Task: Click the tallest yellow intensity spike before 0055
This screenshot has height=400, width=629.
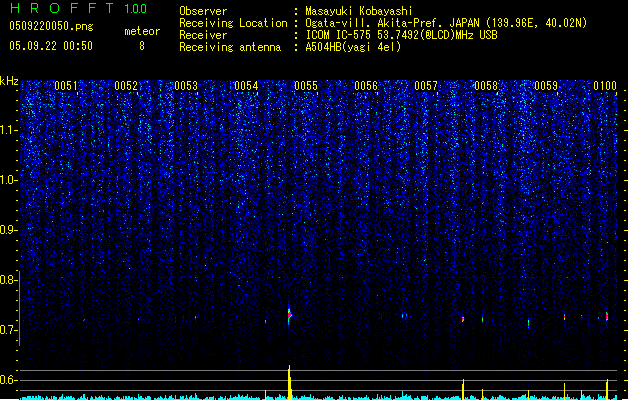Action: (289, 382)
